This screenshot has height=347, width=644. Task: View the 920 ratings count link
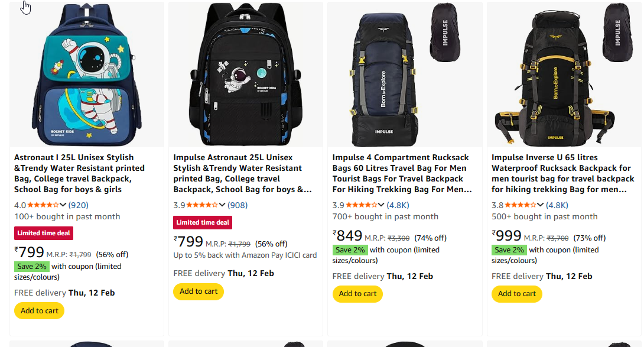79,205
